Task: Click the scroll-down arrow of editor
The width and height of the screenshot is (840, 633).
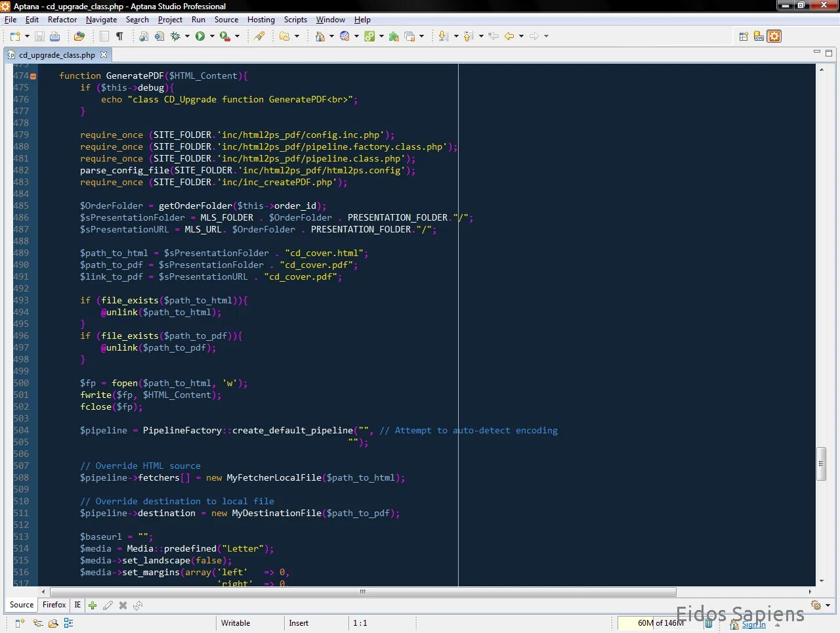Action: 821,581
